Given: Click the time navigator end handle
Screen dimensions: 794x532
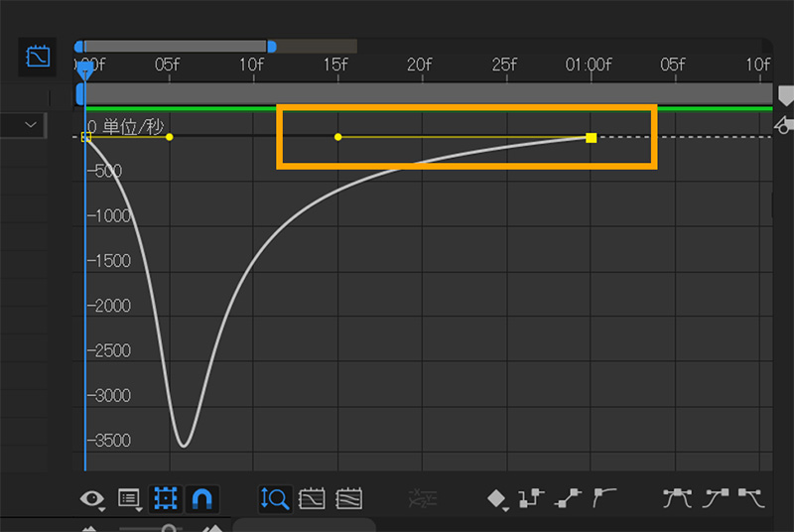Looking at the screenshot, I should tap(271, 46).
